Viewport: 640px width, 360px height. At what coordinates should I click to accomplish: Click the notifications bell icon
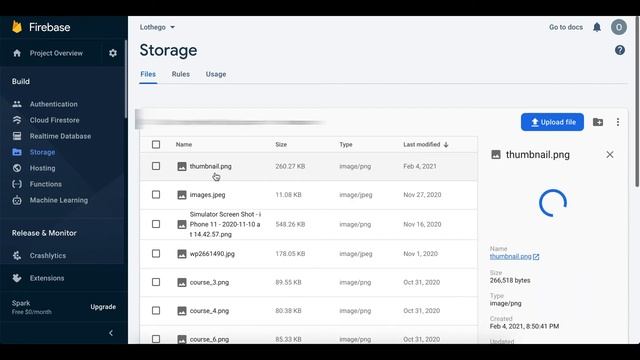(x=597, y=27)
